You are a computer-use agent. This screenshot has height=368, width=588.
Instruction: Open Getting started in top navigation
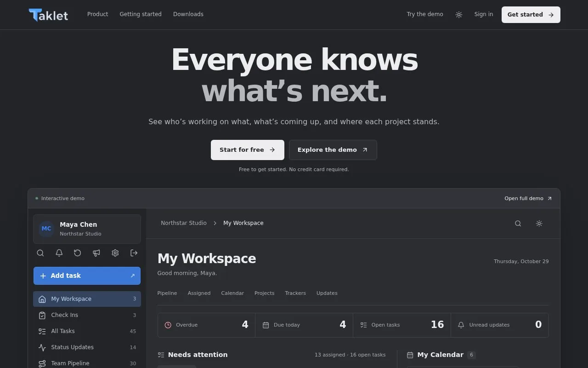pyautogui.click(x=141, y=14)
